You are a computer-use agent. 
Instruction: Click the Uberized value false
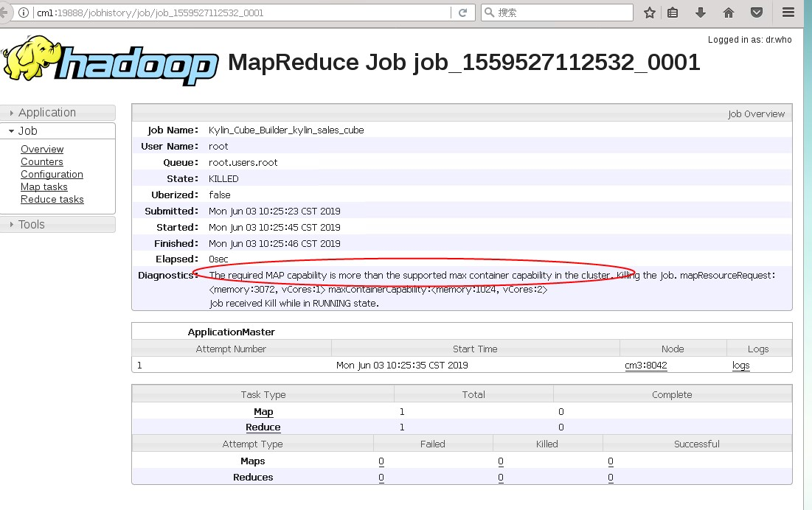[220, 195]
